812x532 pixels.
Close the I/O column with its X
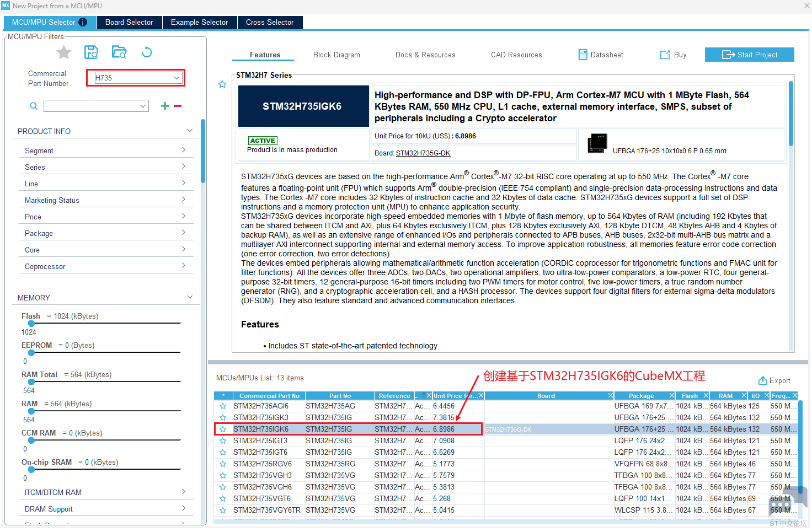(767, 395)
